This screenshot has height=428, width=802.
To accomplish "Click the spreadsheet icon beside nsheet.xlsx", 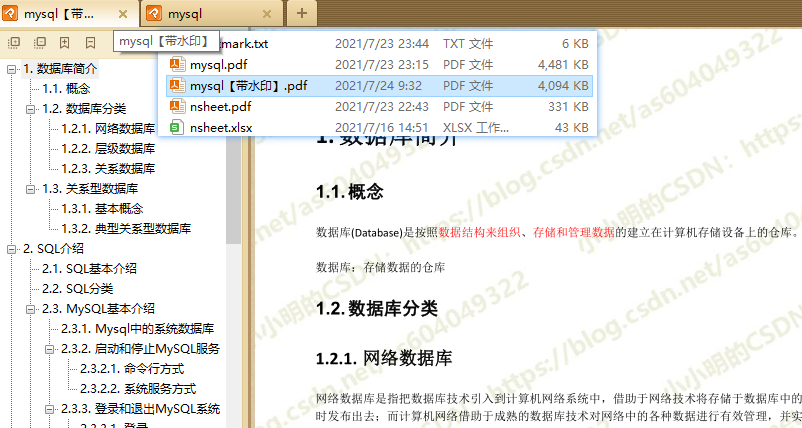I will (176, 127).
